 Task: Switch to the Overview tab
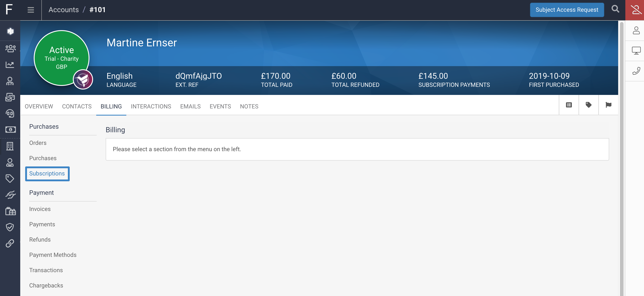coord(39,106)
